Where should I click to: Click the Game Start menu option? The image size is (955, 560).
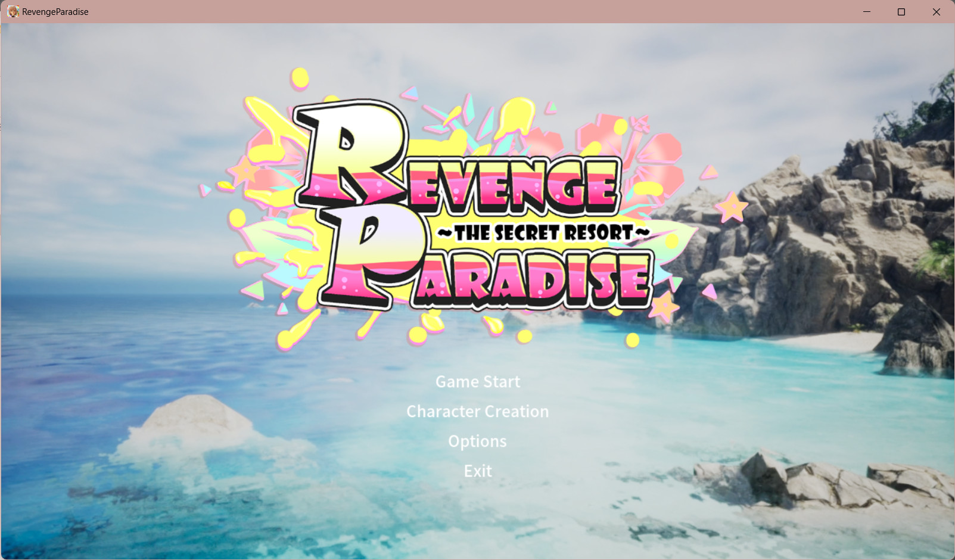(x=477, y=381)
